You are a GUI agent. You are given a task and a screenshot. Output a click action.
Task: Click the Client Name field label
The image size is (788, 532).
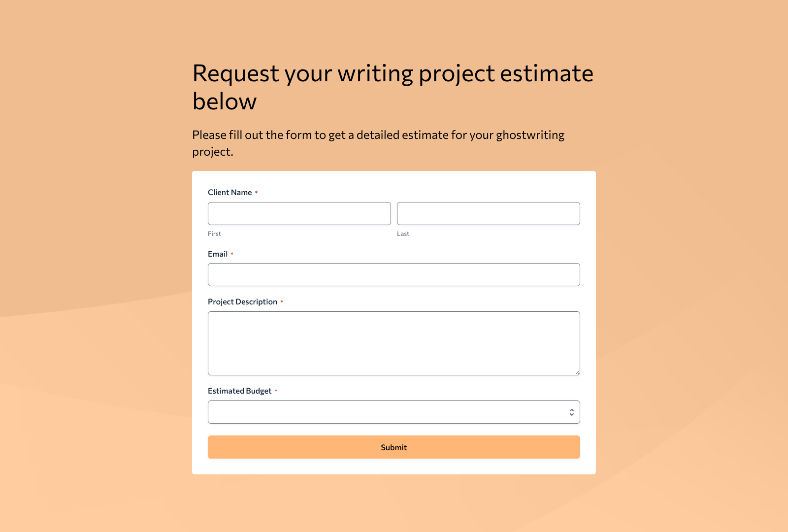click(x=230, y=193)
